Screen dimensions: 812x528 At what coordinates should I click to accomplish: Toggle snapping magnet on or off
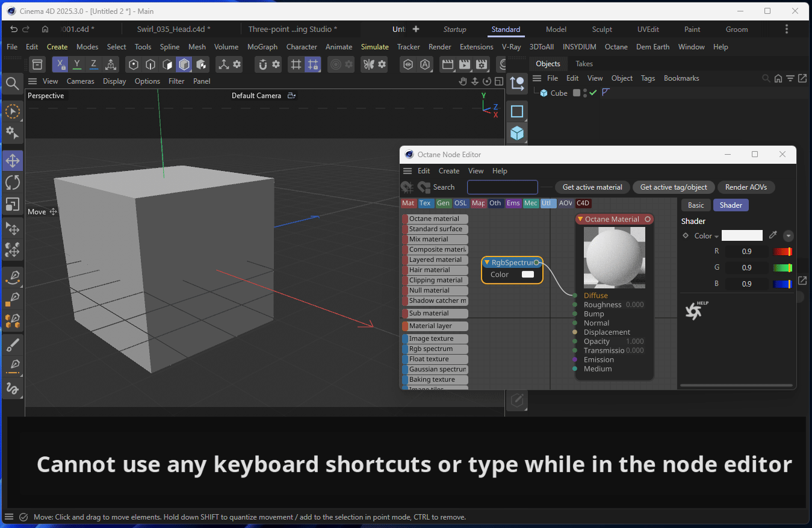point(262,64)
